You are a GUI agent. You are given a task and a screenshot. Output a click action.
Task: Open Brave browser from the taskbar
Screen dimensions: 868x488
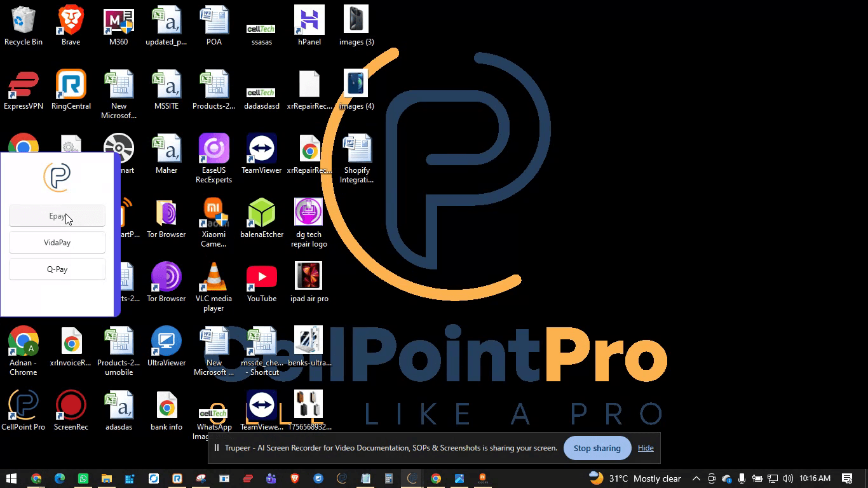(x=295, y=478)
